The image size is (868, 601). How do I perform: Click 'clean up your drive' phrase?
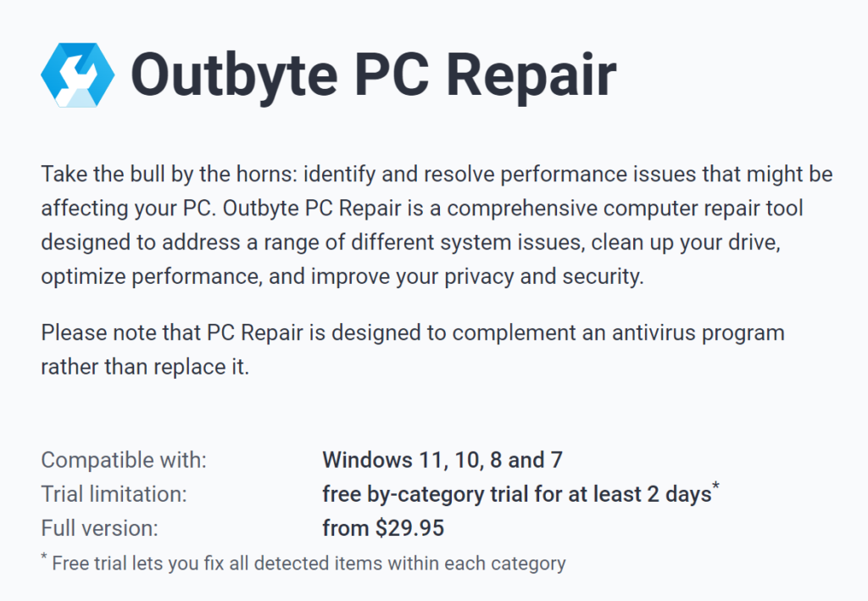coord(684,242)
